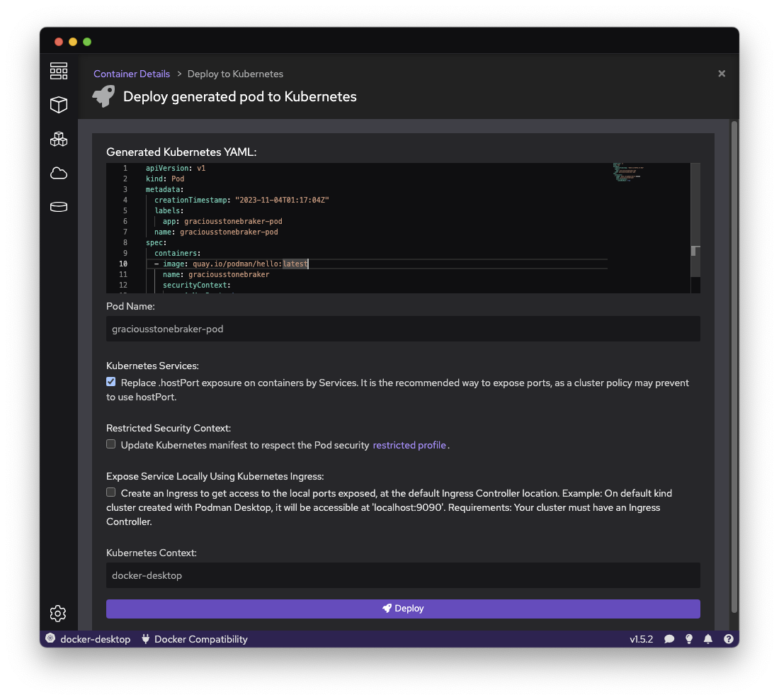
Task: Click the version v1.5.2 label
Action: pos(642,639)
